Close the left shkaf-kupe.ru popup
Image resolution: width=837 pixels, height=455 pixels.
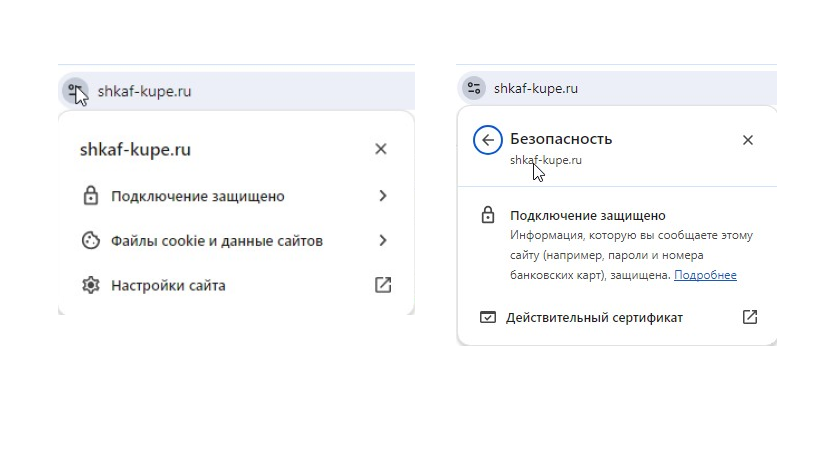[381, 149]
